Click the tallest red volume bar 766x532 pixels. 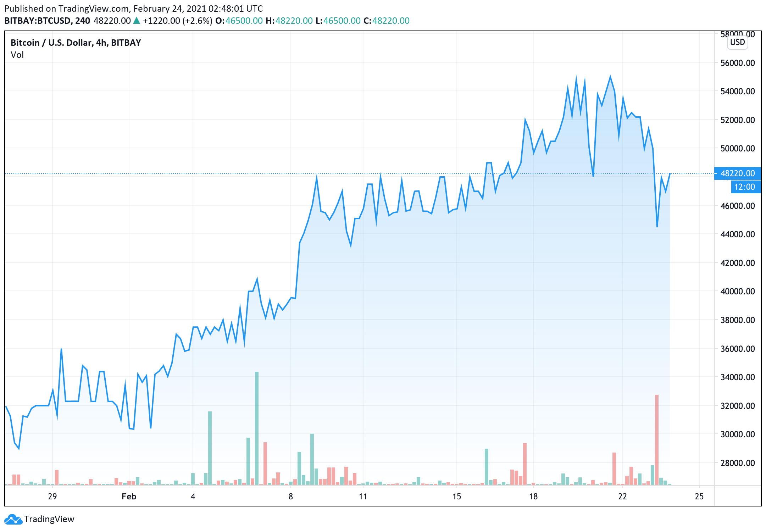[x=657, y=440]
